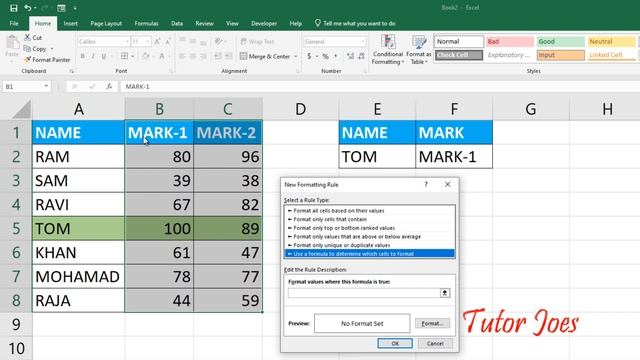
Task: Open the Undo history dropdown arrow
Action: pyautogui.click(x=35, y=8)
